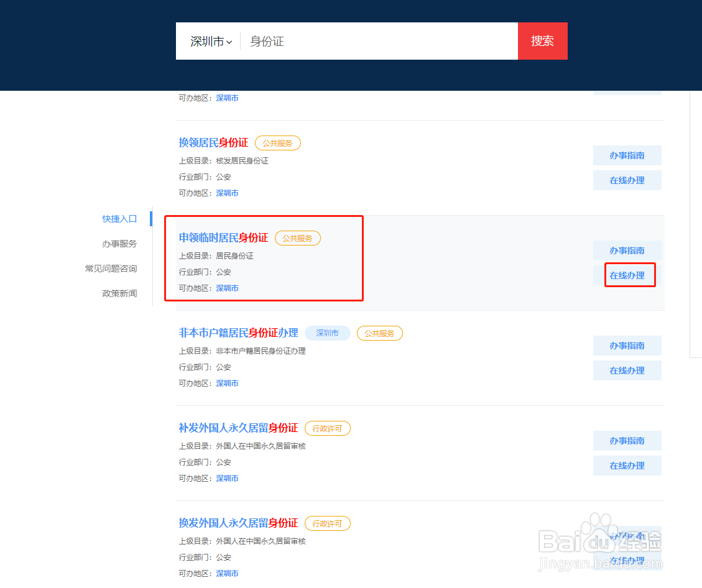The width and height of the screenshot is (702, 588).
Task: Click 行政许可 tag beside 换发外国人永久居留身份证
Action: coord(328,523)
